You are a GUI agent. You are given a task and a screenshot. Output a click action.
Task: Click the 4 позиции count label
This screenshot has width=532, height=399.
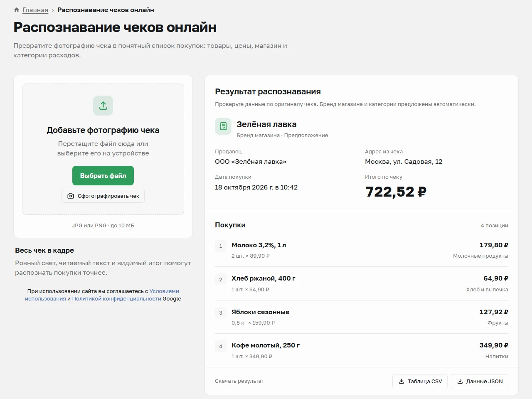(495, 226)
